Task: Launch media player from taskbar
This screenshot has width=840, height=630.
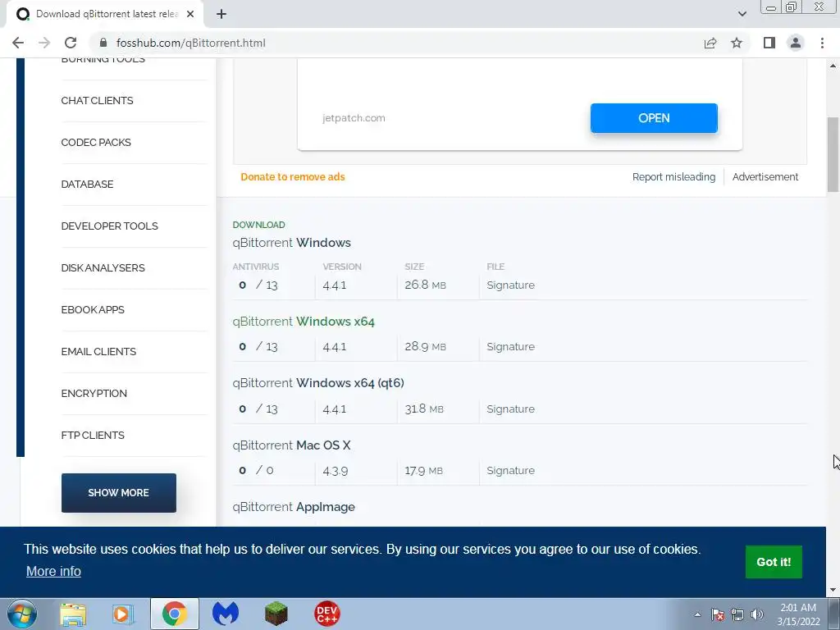Action: pos(123,614)
